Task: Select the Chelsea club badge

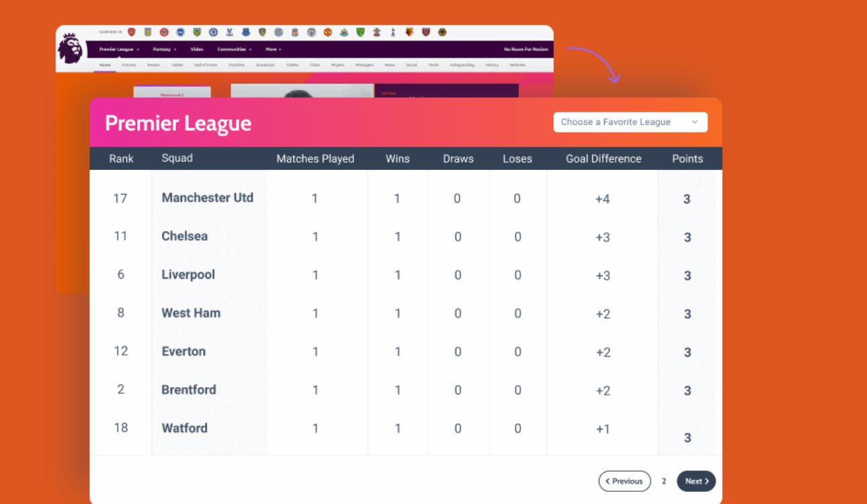Action: point(213,32)
